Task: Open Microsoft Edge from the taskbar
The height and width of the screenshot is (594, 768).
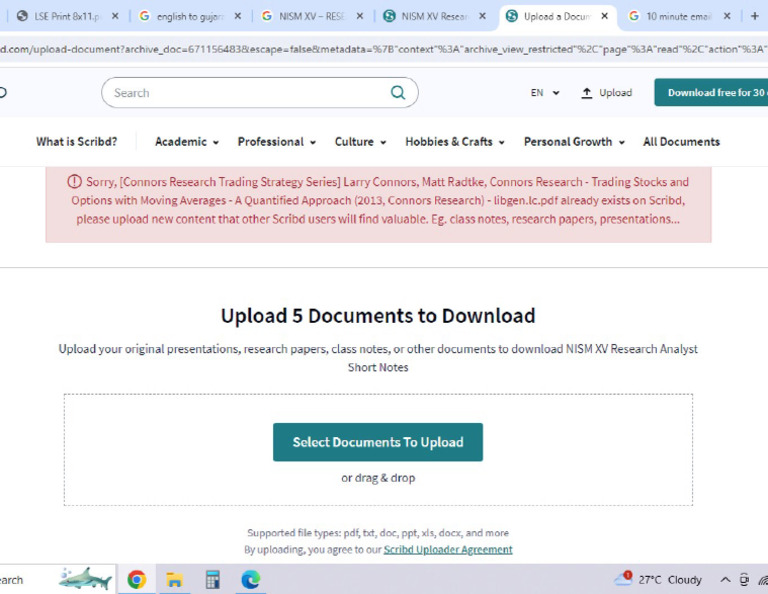Action: [x=251, y=580]
